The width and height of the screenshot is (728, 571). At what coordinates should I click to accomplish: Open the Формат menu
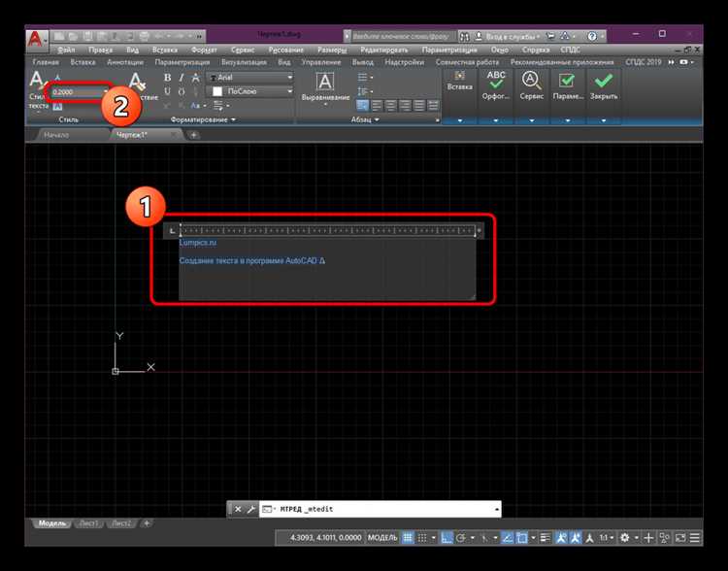[204, 50]
